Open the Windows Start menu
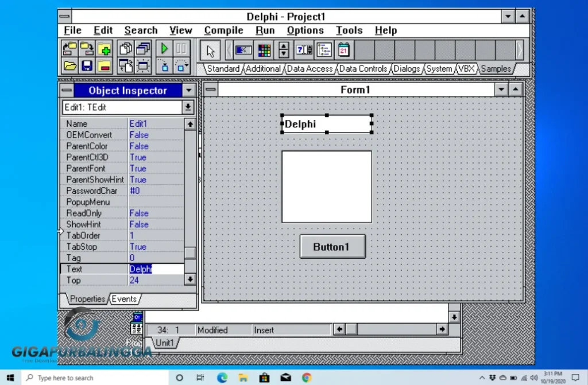588x385 pixels. click(9, 378)
